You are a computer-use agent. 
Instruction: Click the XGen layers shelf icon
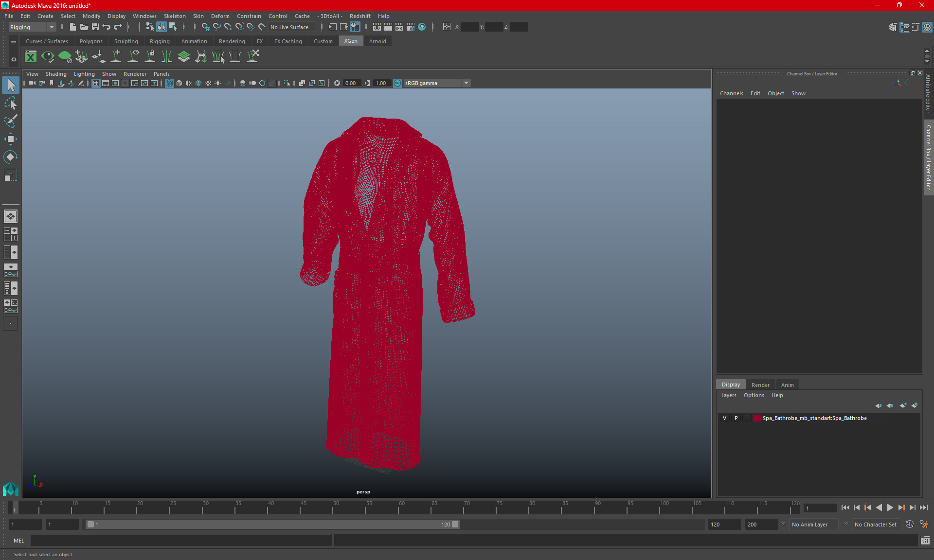(x=184, y=57)
